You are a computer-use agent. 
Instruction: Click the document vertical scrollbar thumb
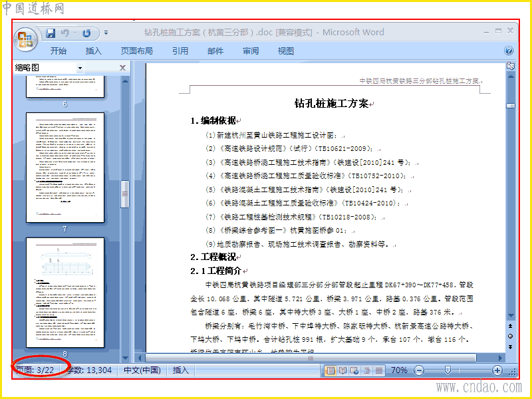(x=511, y=106)
